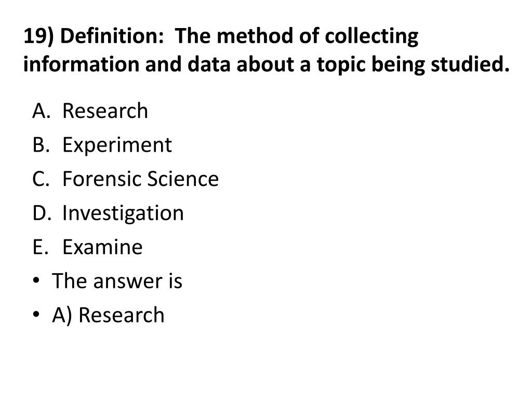532x399 pixels.
Task: Click the 'The answer is' text
Action: pos(117,282)
